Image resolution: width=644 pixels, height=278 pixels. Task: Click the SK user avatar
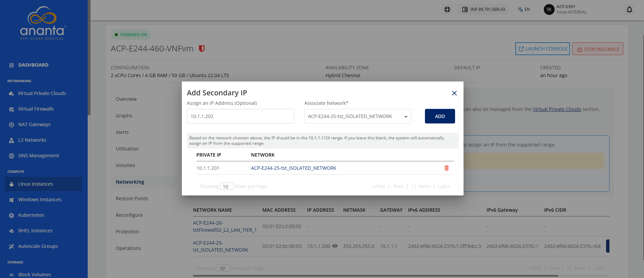pyautogui.click(x=549, y=9)
